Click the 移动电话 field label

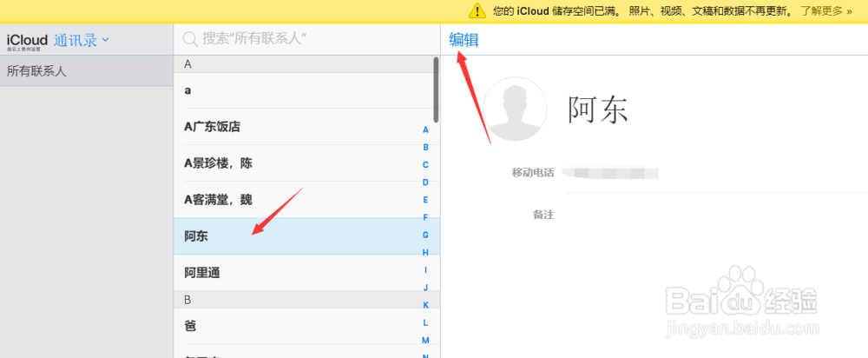coord(533,172)
